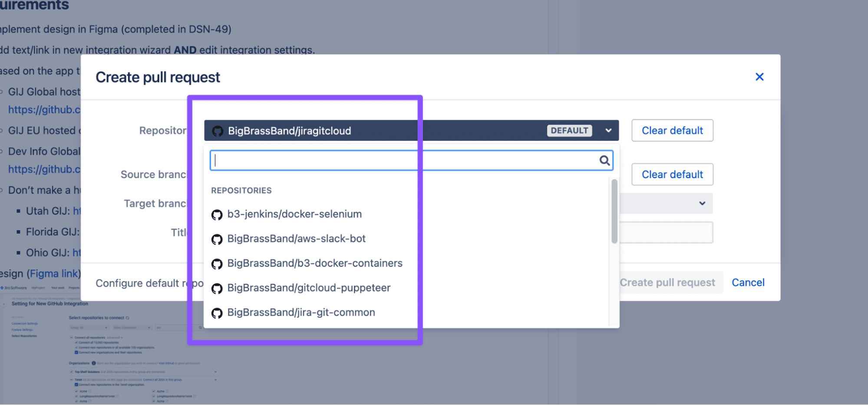Click the octocat icon next to BigBrassBand/jira-git-common
Image resolution: width=868 pixels, height=405 pixels.
(217, 312)
